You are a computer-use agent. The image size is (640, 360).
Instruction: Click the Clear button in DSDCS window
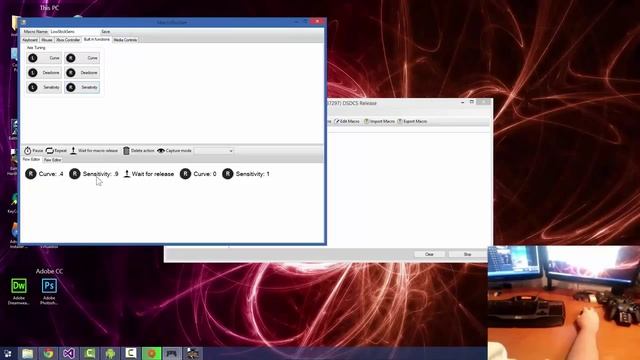[x=429, y=254]
